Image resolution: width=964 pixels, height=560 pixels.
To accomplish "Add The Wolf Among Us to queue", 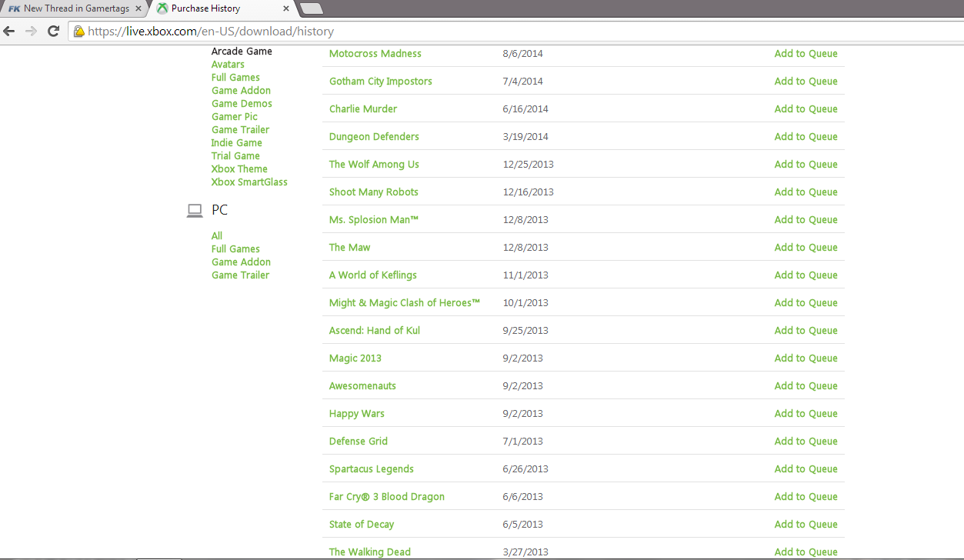I will coord(806,165).
